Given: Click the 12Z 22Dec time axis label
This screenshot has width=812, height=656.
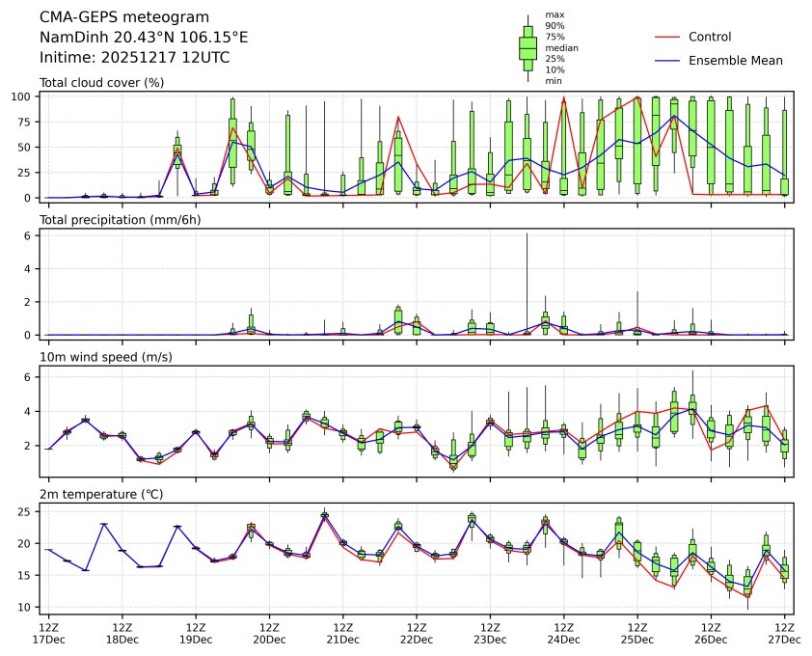Looking at the screenshot, I should click(x=417, y=632).
